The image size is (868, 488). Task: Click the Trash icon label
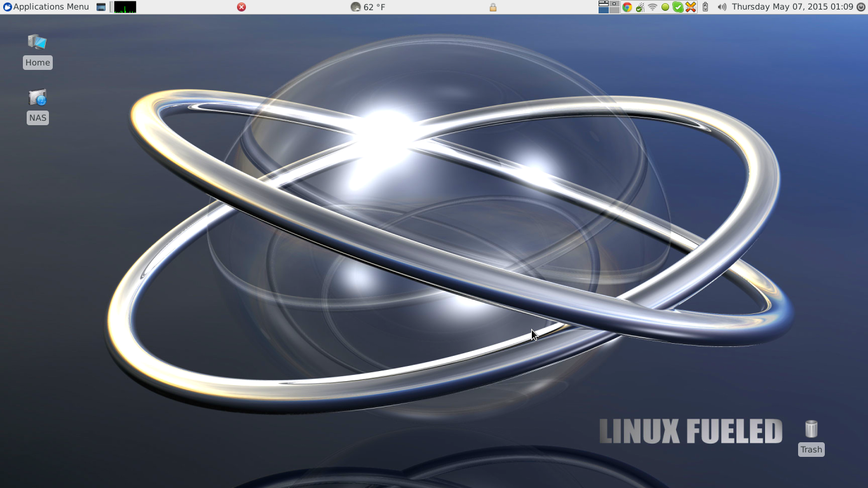pos(811,449)
